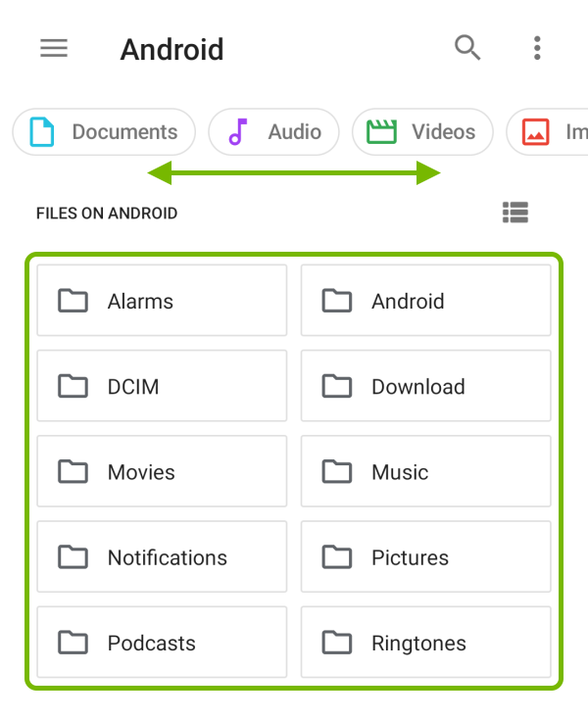Click the blue Documents file icon
Image resolution: width=588 pixels, height=719 pixels.
tap(42, 132)
